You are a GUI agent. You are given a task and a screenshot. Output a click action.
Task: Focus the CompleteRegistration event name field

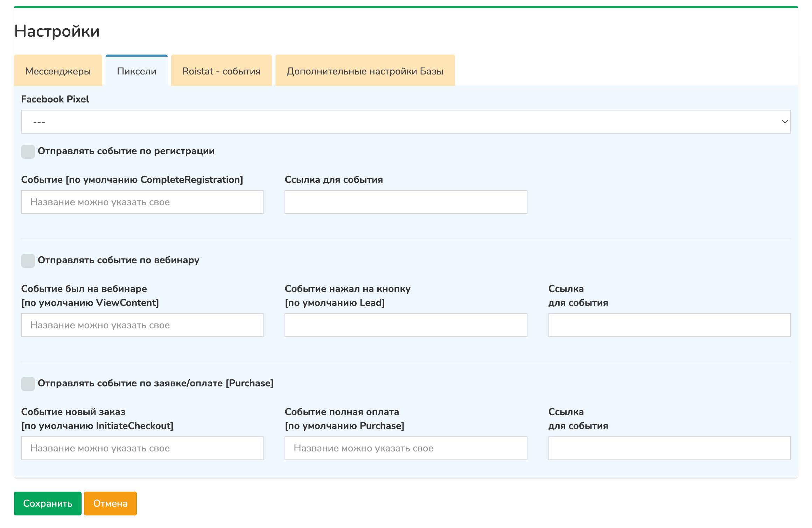(142, 202)
